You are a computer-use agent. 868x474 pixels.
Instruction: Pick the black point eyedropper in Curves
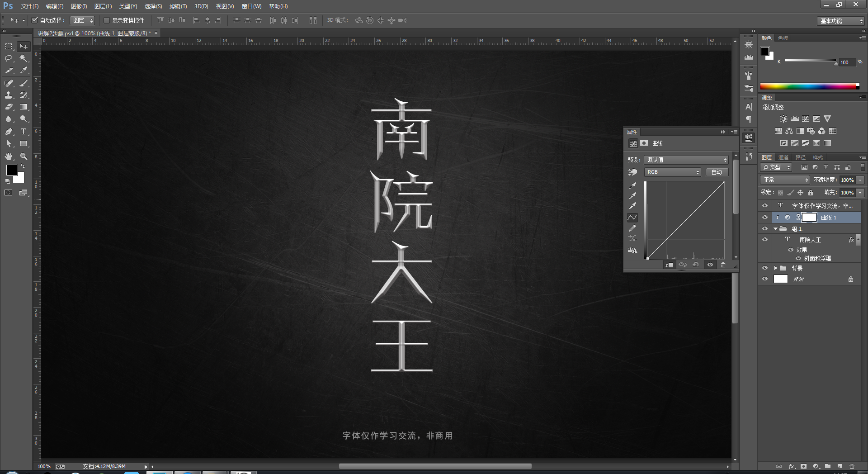[x=632, y=185]
